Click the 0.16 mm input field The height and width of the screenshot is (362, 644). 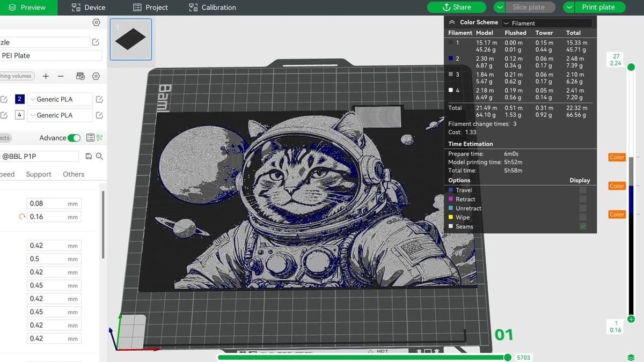pos(54,217)
